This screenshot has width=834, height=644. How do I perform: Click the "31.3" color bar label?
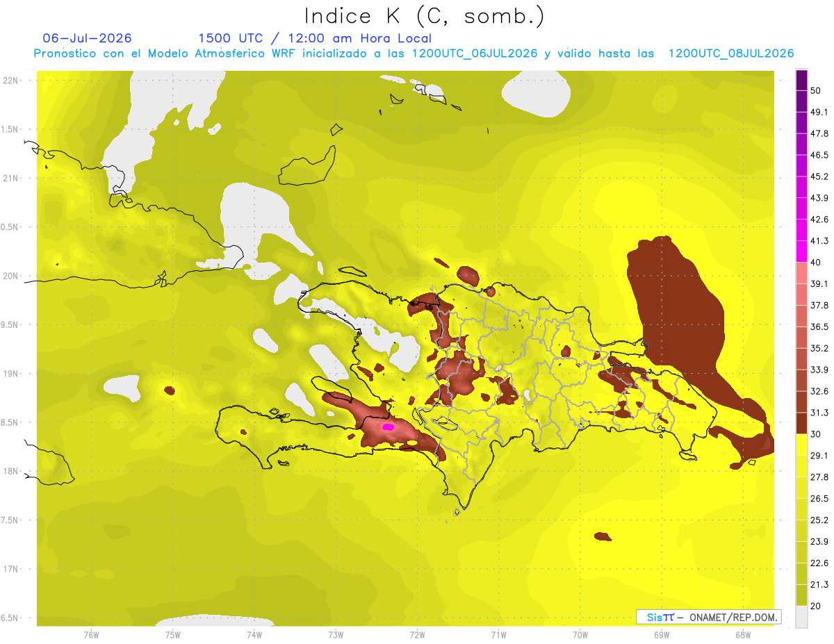click(819, 413)
